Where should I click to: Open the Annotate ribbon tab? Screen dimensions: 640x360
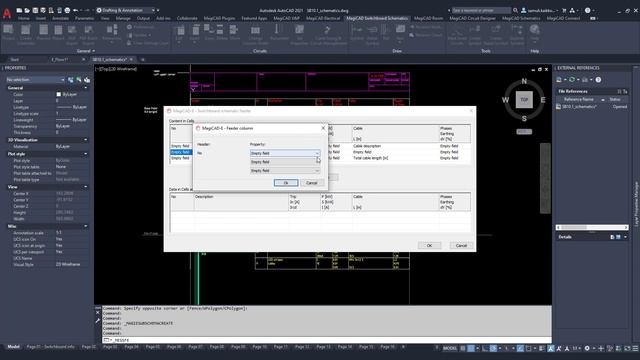[60, 18]
